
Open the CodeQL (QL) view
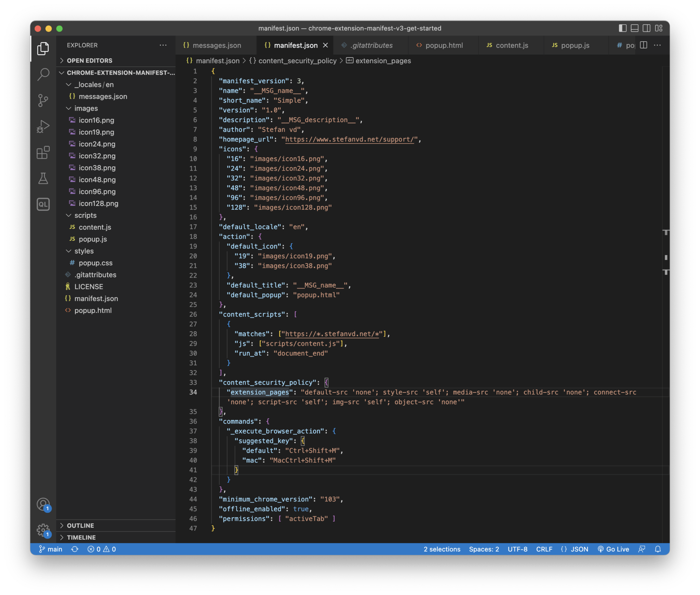coord(43,204)
